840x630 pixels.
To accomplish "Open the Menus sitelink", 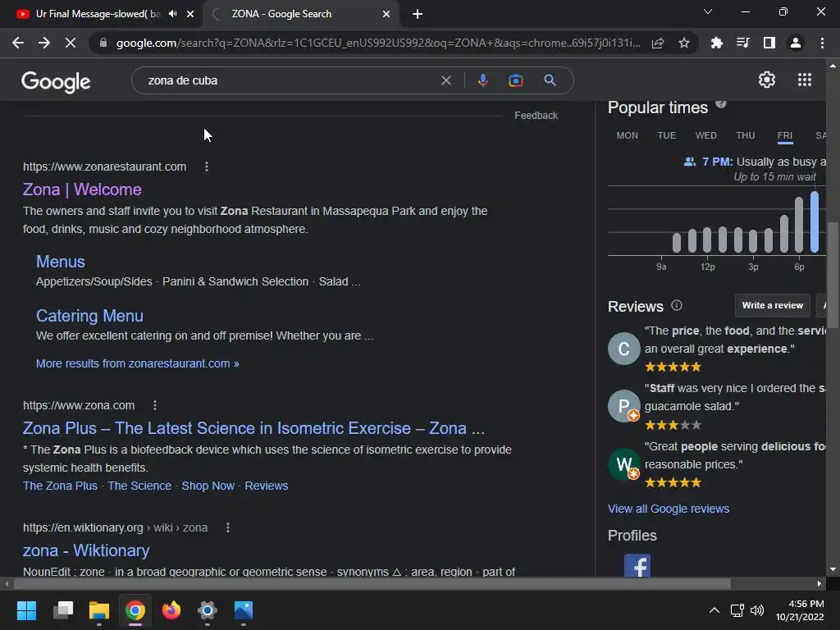I will 61,262.
